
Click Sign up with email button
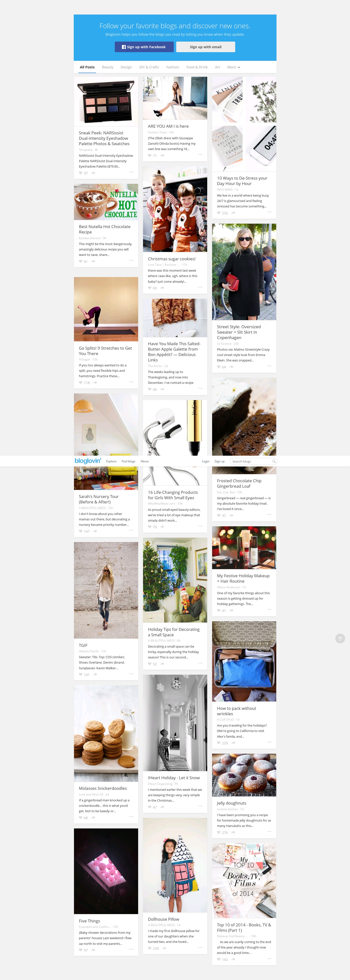[x=205, y=47]
